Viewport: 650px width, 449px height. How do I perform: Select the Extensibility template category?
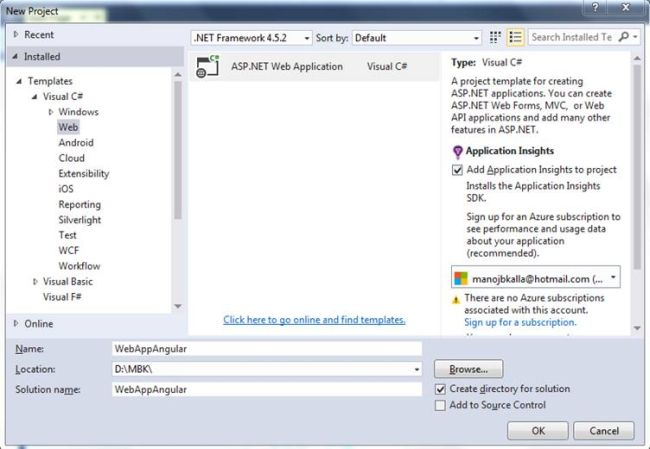click(84, 173)
